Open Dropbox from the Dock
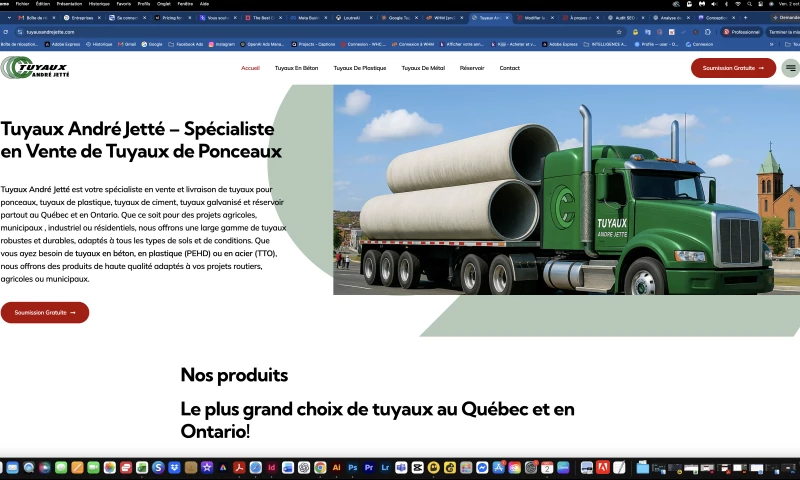The width and height of the screenshot is (800, 480). [x=174, y=467]
